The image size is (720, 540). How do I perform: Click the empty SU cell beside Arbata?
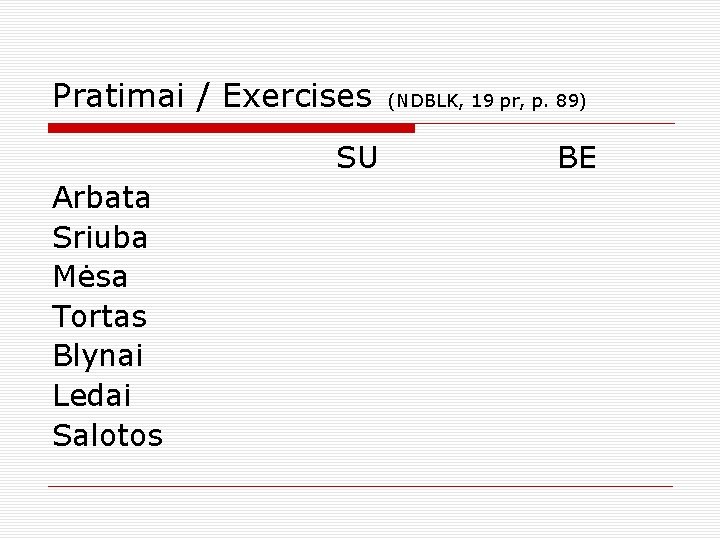[x=357, y=197]
